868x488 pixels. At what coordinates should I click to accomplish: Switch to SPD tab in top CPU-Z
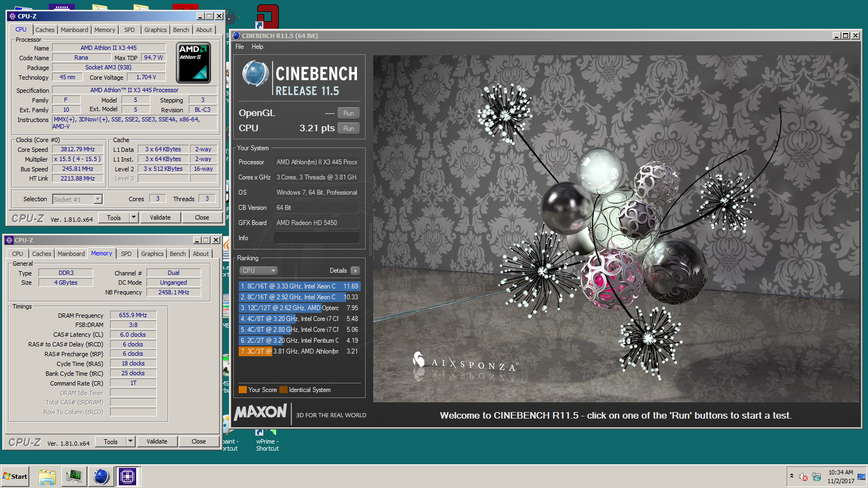(x=130, y=30)
